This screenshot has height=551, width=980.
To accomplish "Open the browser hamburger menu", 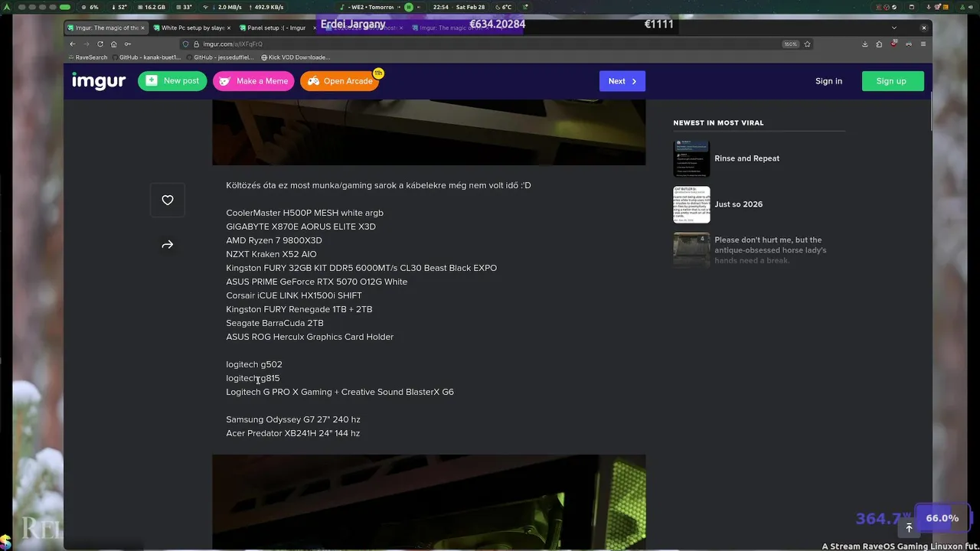I will coord(923,44).
